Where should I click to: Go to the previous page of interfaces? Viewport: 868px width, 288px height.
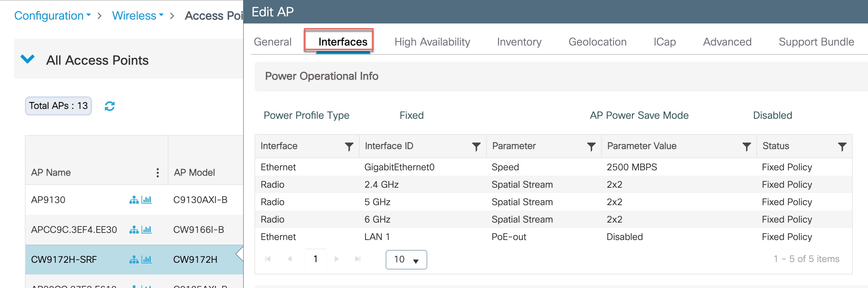(x=290, y=259)
